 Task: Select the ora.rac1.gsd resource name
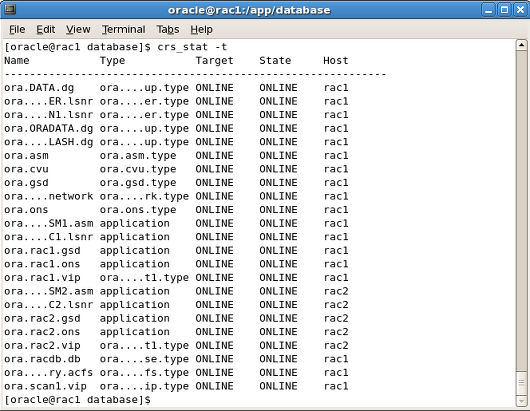(42, 250)
